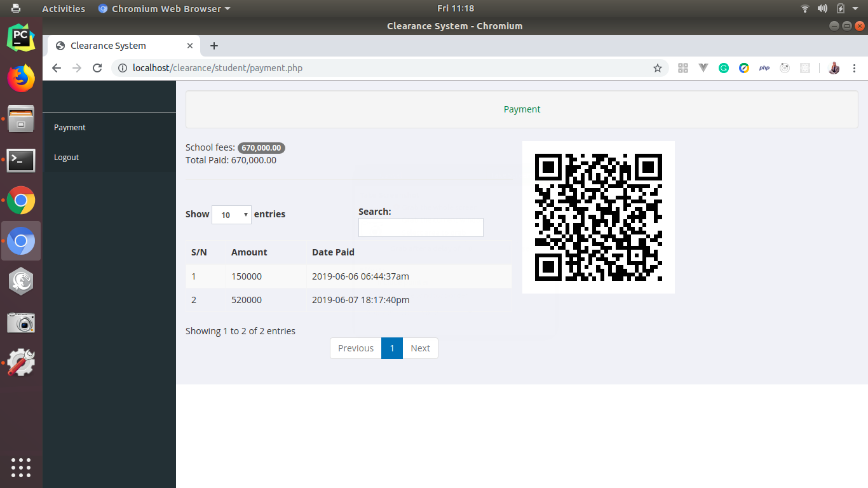Open the Chrome profile avatar
The image size is (868, 488).
pos(834,68)
